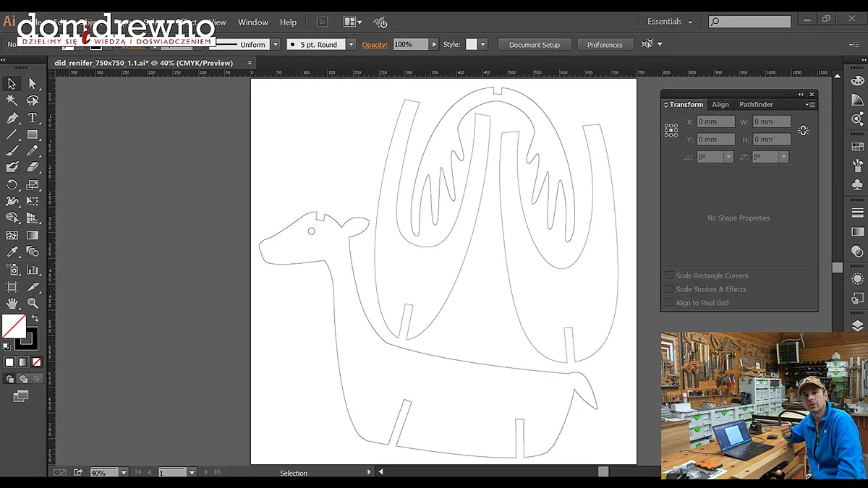Toggle Scale Strokes & Effects checkbox
This screenshot has width=868, height=488.
pos(669,289)
